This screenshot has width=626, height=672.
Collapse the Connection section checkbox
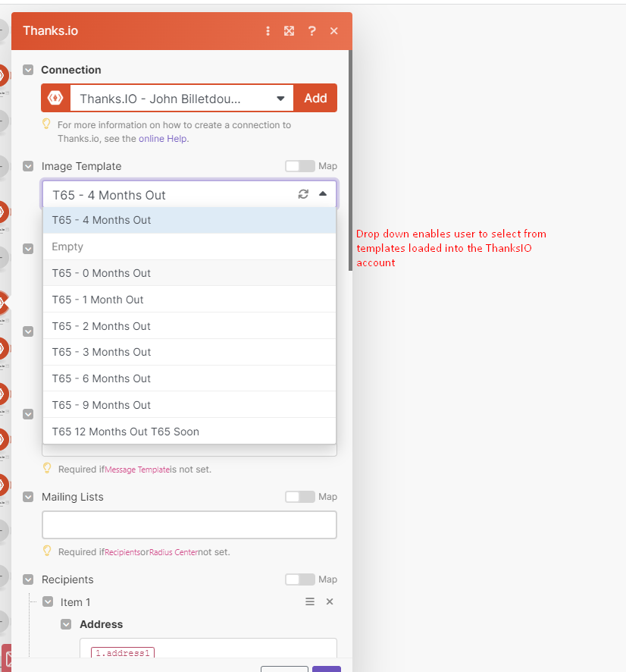(28, 70)
